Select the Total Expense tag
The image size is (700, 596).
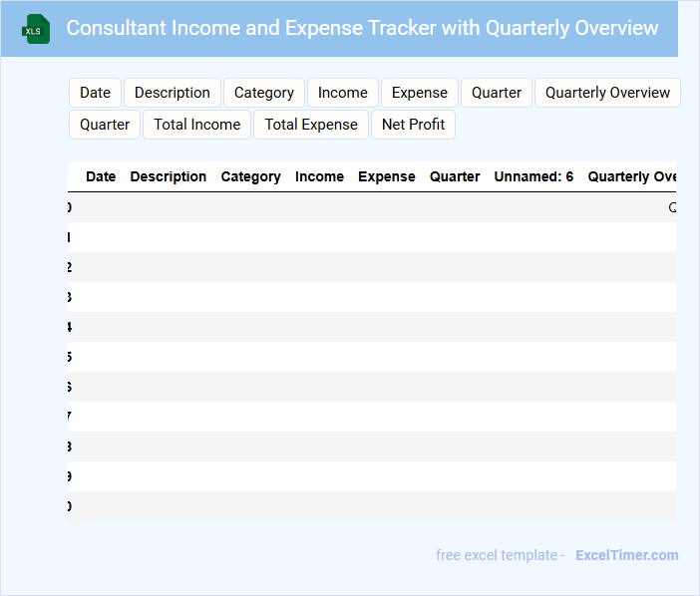pyautogui.click(x=311, y=125)
